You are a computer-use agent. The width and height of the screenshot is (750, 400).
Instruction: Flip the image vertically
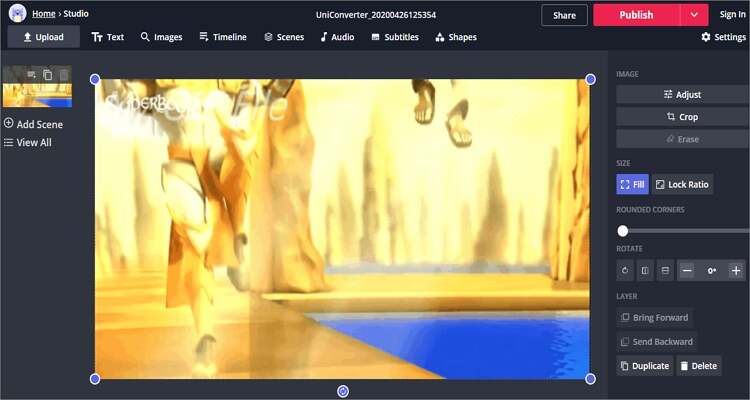pos(665,271)
